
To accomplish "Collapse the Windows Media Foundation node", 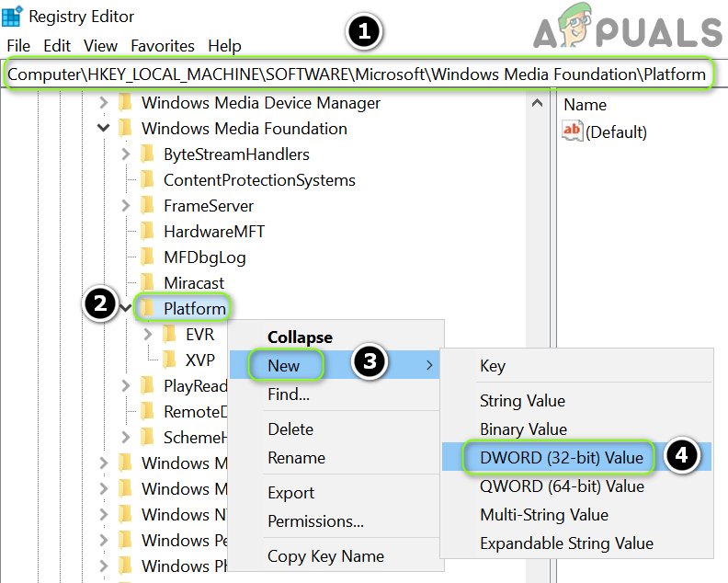I will [104, 129].
